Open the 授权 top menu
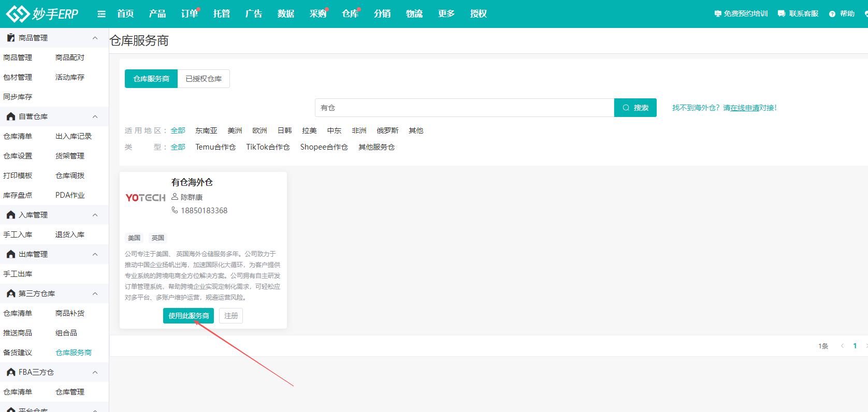 click(x=479, y=14)
